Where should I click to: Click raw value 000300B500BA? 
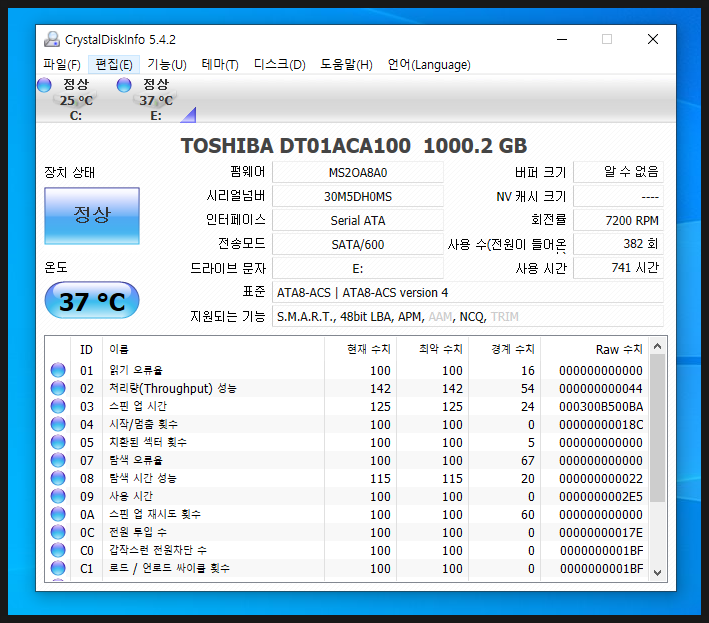point(601,406)
